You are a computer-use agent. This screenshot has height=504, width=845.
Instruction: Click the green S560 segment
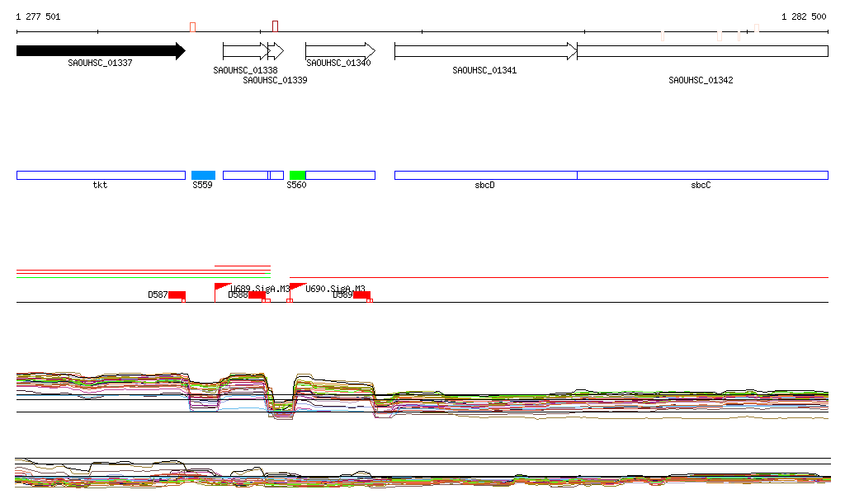(x=297, y=175)
